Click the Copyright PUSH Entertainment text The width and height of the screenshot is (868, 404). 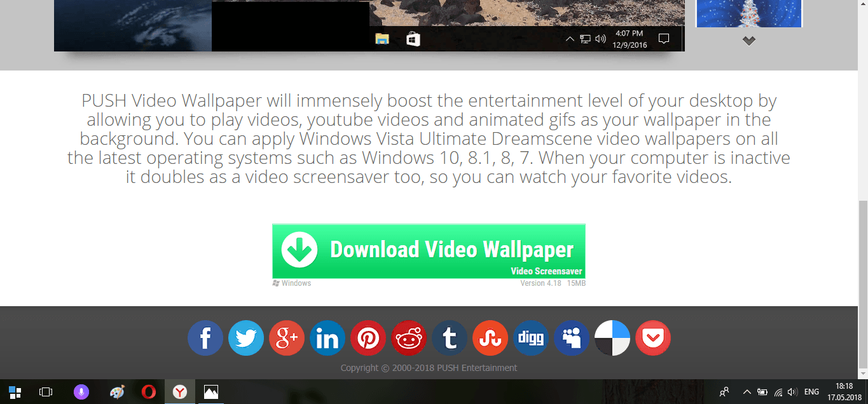429,368
